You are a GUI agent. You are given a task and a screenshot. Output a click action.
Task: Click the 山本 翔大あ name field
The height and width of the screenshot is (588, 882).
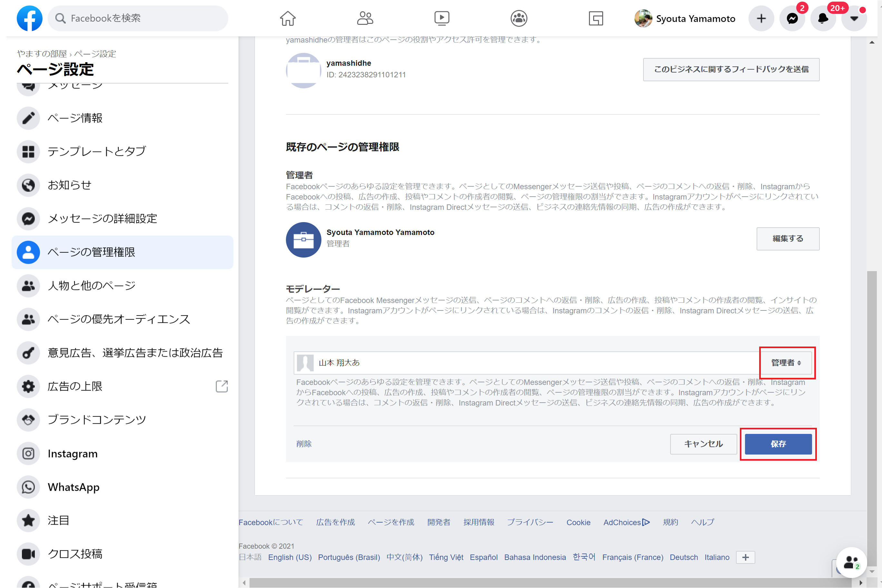click(x=527, y=363)
